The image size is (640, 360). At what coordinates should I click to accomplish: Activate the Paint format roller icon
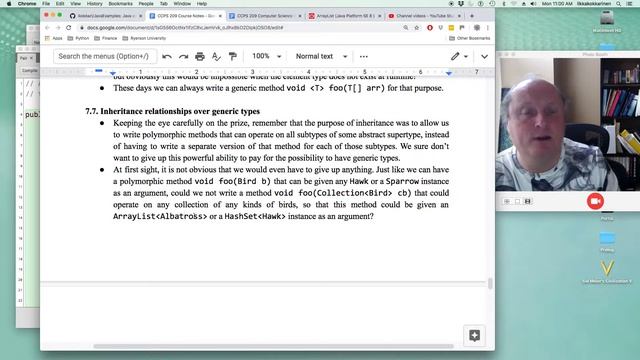tap(233, 56)
